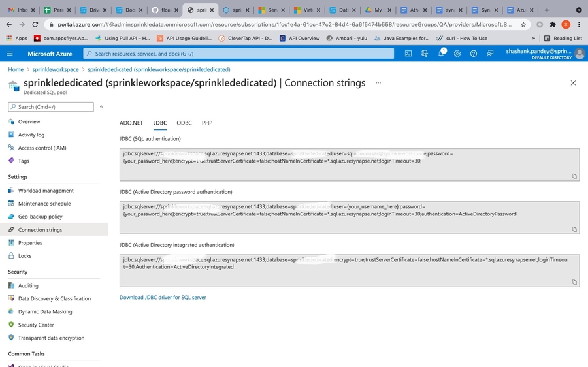
Task: Open the portal settings gear icon
Action: [x=457, y=54]
